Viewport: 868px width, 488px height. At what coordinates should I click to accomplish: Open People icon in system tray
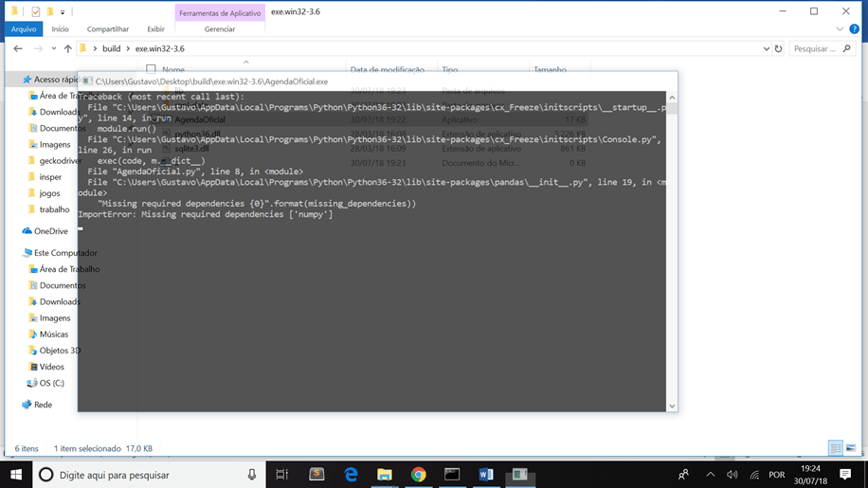pos(683,475)
